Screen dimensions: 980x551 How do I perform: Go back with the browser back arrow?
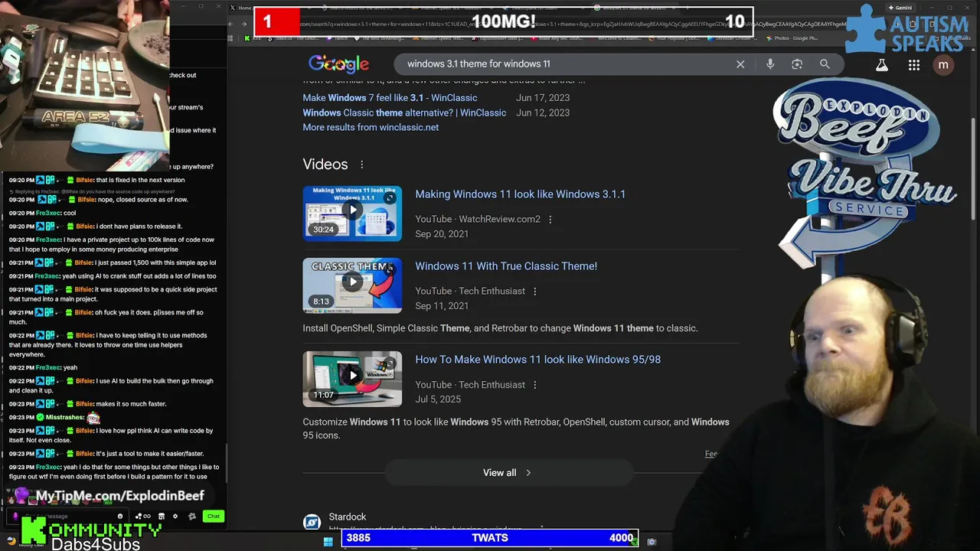pyautogui.click(x=231, y=24)
